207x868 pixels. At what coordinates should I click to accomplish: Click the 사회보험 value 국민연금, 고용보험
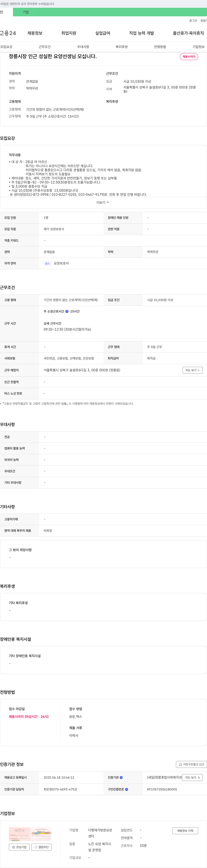(x=69, y=359)
